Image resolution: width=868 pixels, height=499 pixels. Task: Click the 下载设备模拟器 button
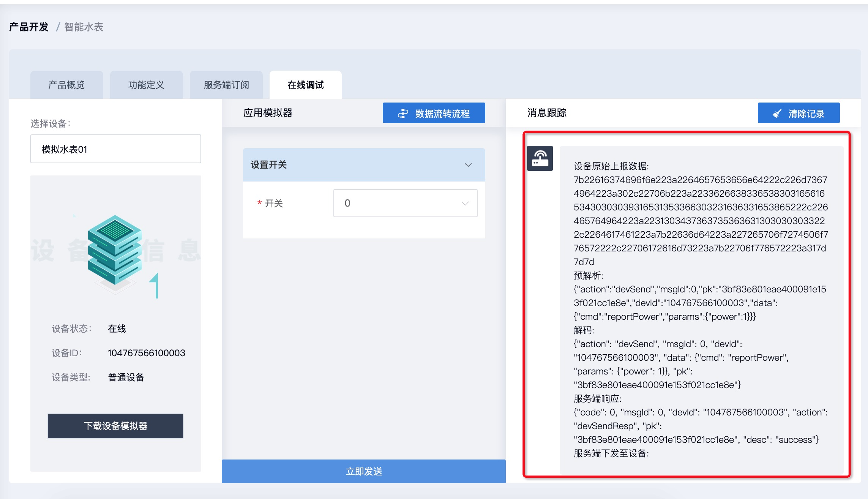[115, 426]
